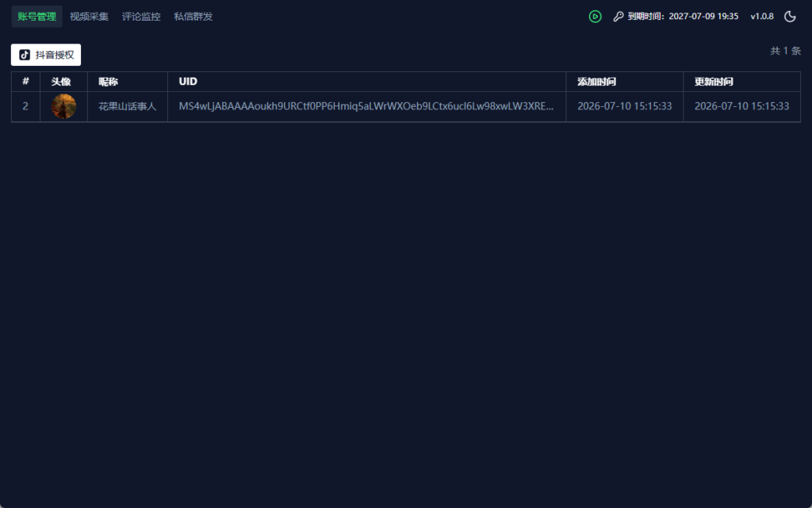The image size is (812, 508).
Task: Click the v1.0.8 version label
Action: pyautogui.click(x=762, y=17)
